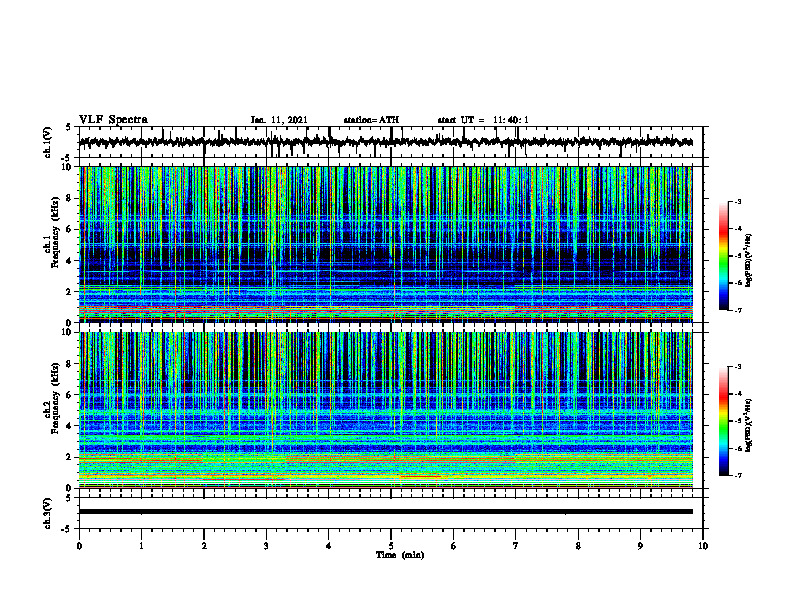Viewport: 792px width, 612px height.
Task: Click the time axis tick label "10"
Action: click(703, 546)
